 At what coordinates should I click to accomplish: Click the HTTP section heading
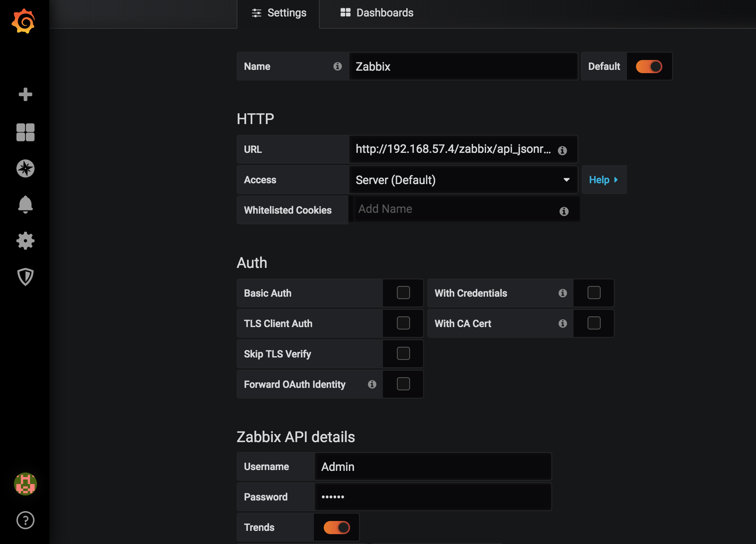coord(255,119)
